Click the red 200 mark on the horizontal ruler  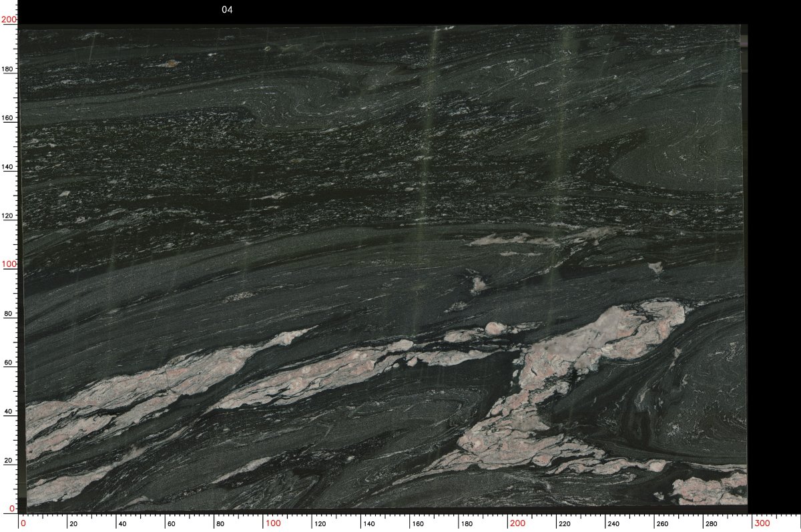(517, 523)
